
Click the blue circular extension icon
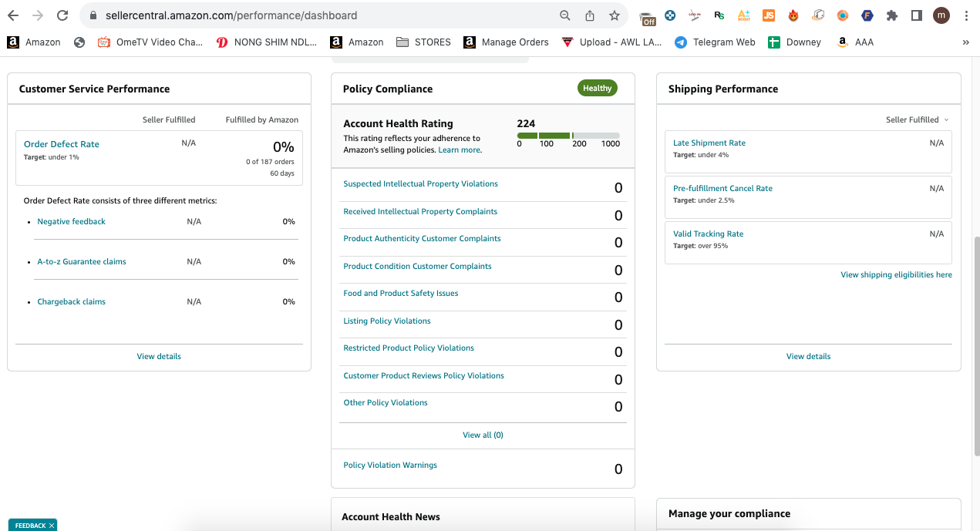point(671,15)
